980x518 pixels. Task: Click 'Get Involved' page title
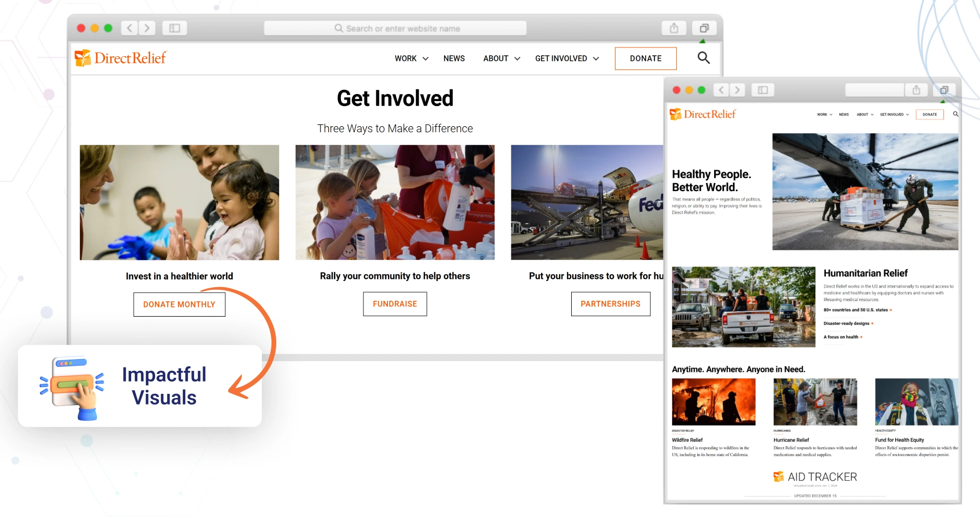click(x=395, y=98)
